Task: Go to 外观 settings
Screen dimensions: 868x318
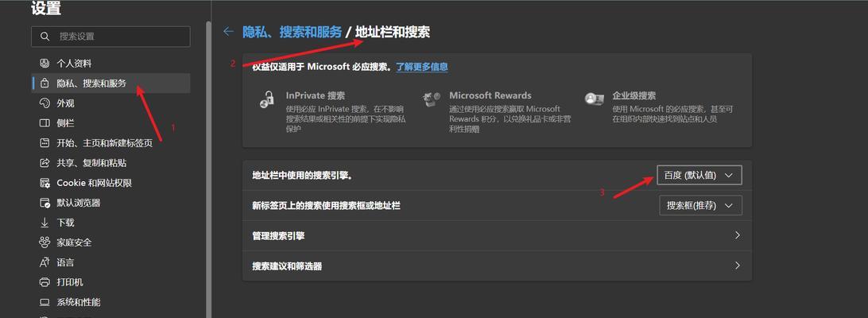Action: click(x=111, y=103)
